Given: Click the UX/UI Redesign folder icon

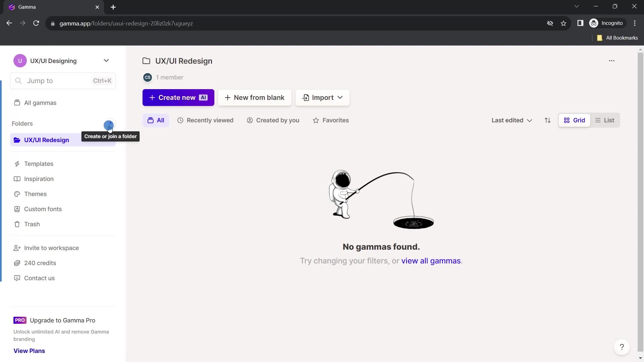Looking at the screenshot, I should pos(17,140).
